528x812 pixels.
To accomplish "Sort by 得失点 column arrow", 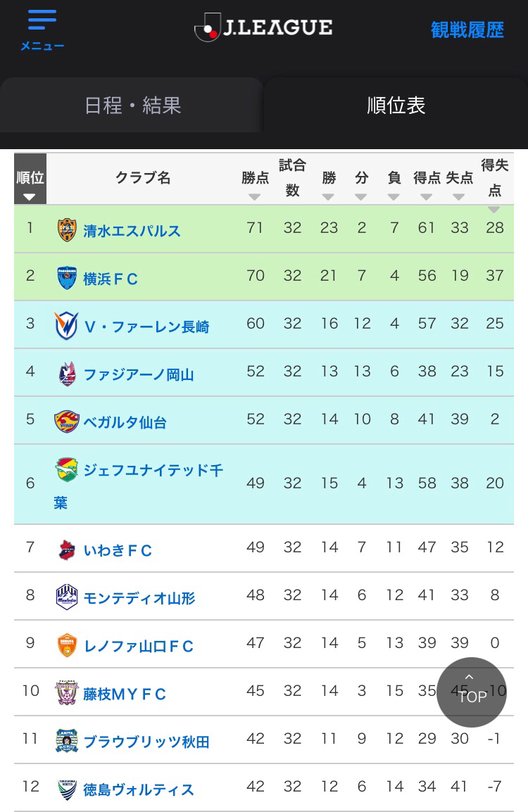I will pos(494,209).
